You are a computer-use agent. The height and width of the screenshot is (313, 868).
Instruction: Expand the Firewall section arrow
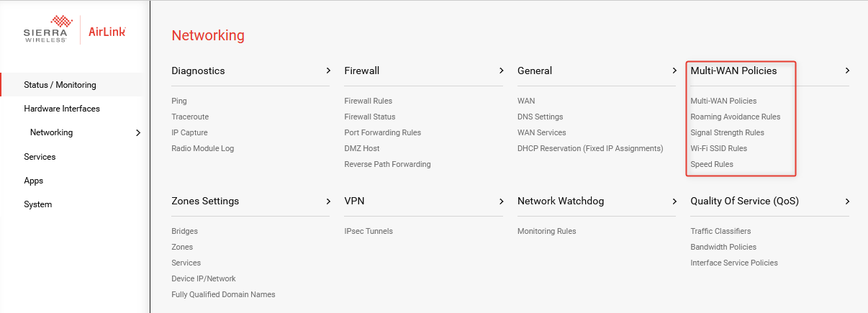(x=501, y=71)
